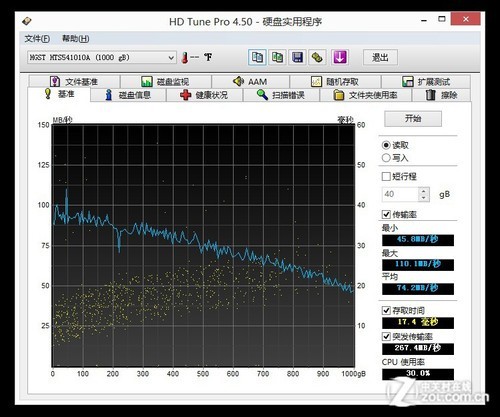
Task: Click the 退出 exit button
Action: [380, 58]
